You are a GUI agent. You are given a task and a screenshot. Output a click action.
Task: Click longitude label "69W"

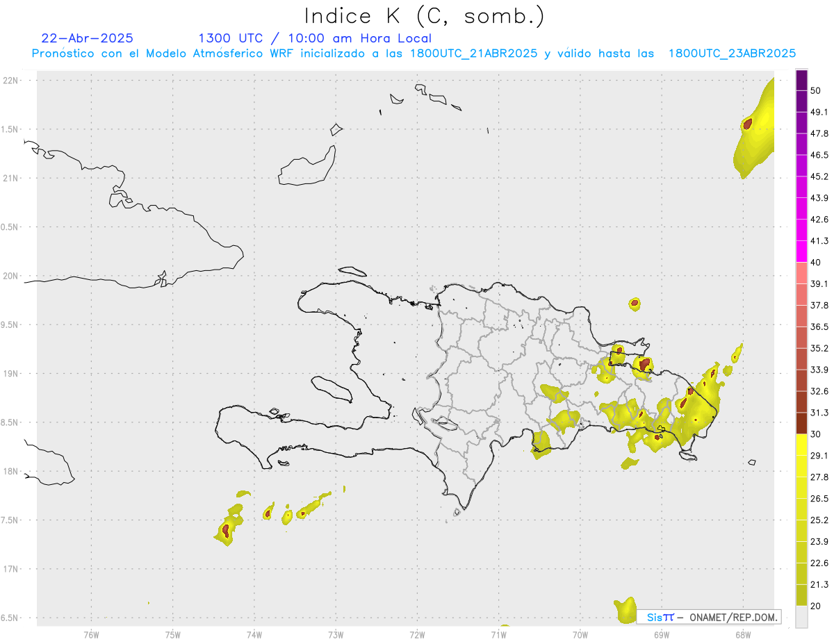point(662,635)
